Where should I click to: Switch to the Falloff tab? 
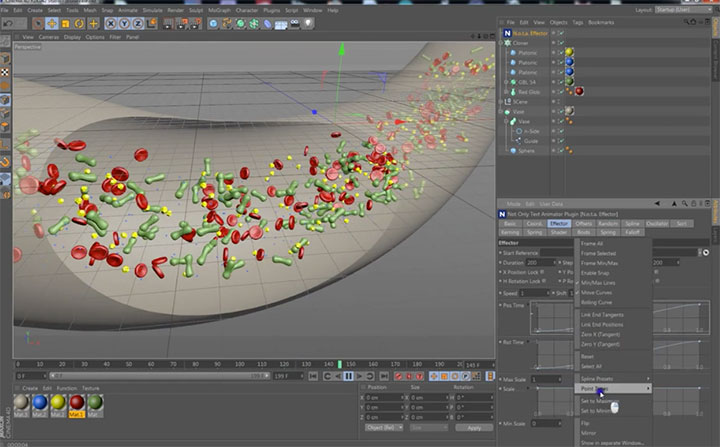coord(632,232)
